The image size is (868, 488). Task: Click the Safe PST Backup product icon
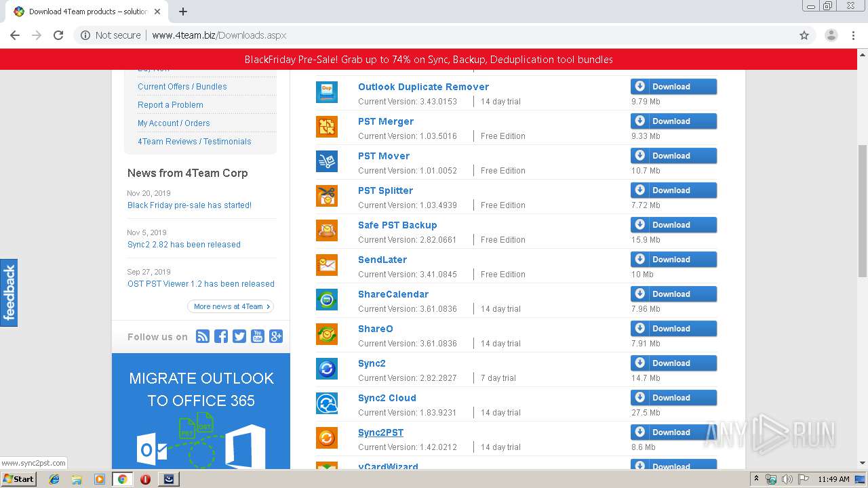[327, 230]
